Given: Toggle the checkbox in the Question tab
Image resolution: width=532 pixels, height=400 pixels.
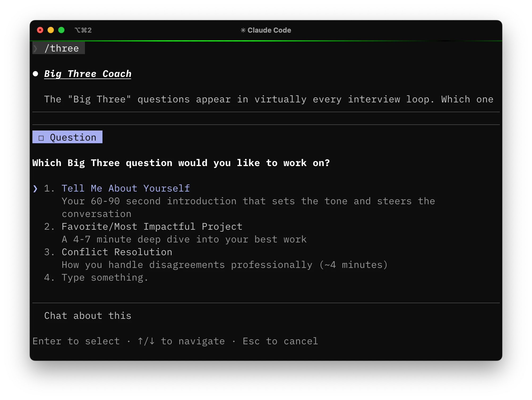Looking at the screenshot, I should 41,138.
